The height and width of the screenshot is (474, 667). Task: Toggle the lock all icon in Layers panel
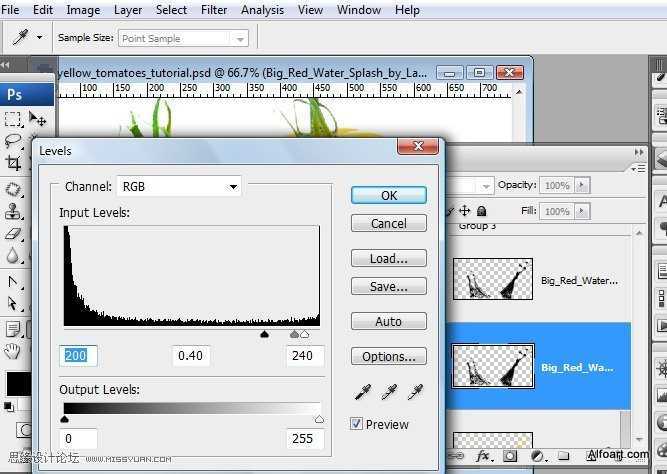[x=482, y=211]
